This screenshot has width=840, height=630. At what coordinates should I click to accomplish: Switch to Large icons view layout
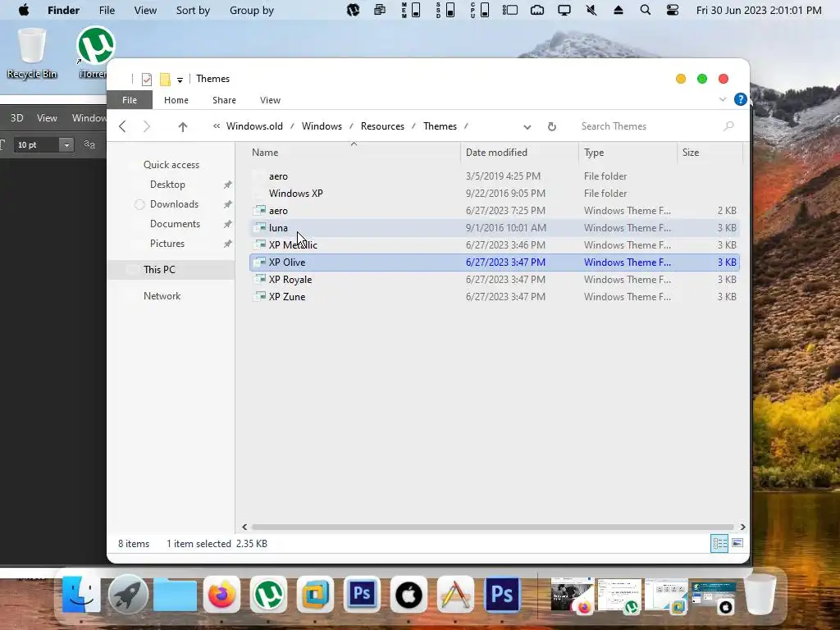coord(737,543)
